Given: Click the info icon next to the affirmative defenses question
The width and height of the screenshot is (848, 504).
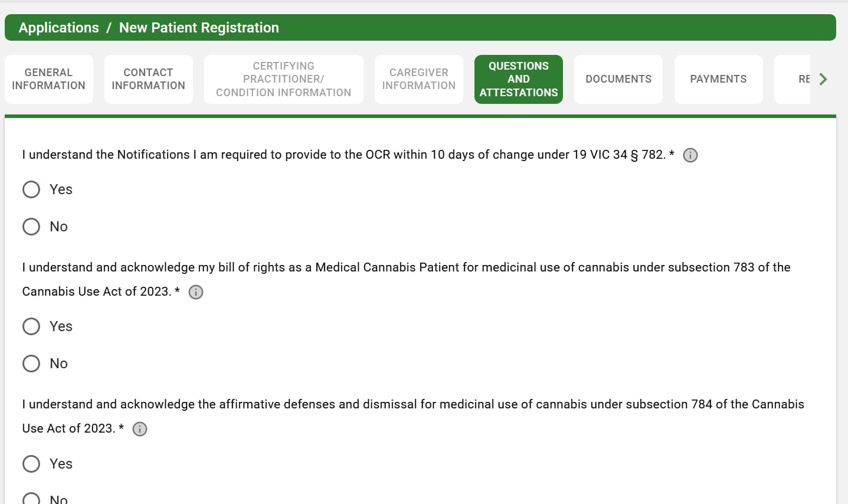Looking at the screenshot, I should click(x=140, y=429).
